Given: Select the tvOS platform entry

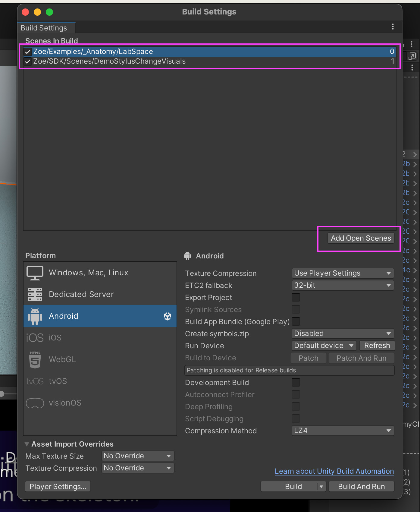Looking at the screenshot, I should pos(100,381).
